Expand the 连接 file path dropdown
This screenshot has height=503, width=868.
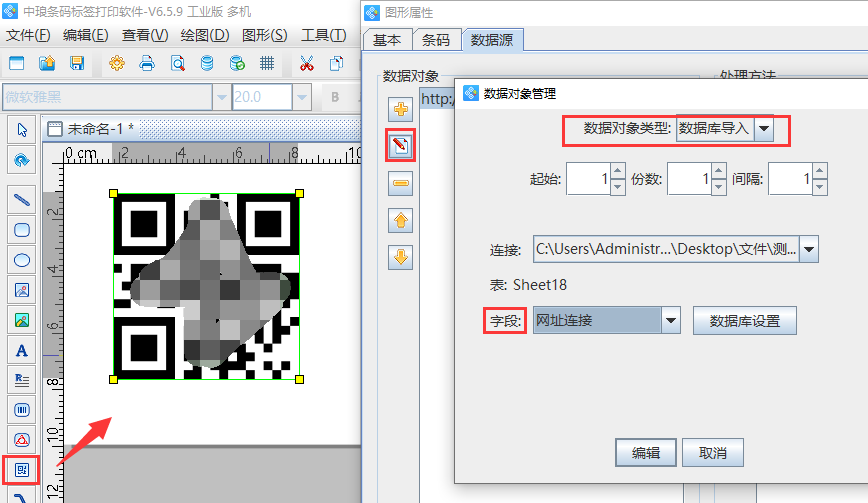[809, 249]
